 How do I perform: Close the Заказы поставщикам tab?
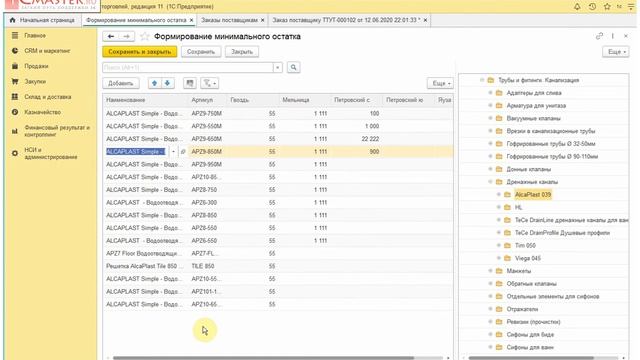(262, 20)
